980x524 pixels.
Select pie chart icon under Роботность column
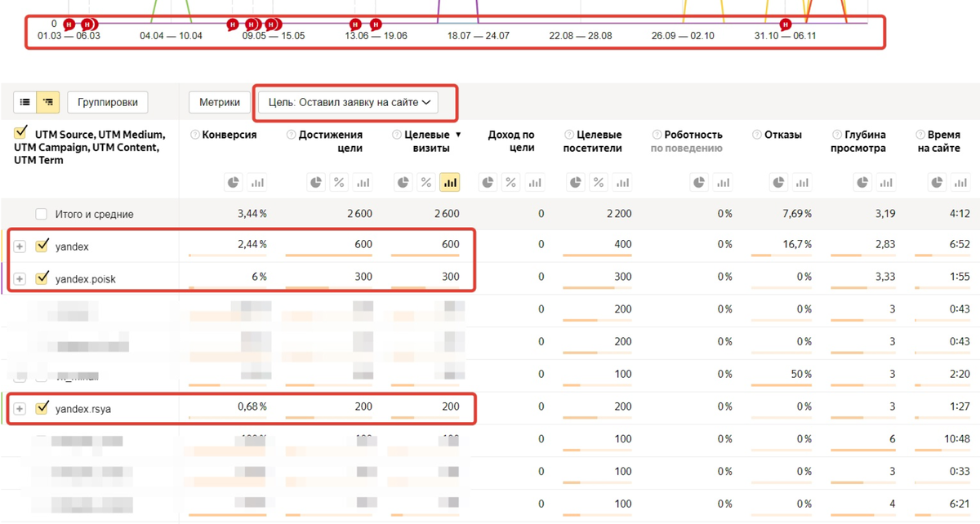coord(699,183)
